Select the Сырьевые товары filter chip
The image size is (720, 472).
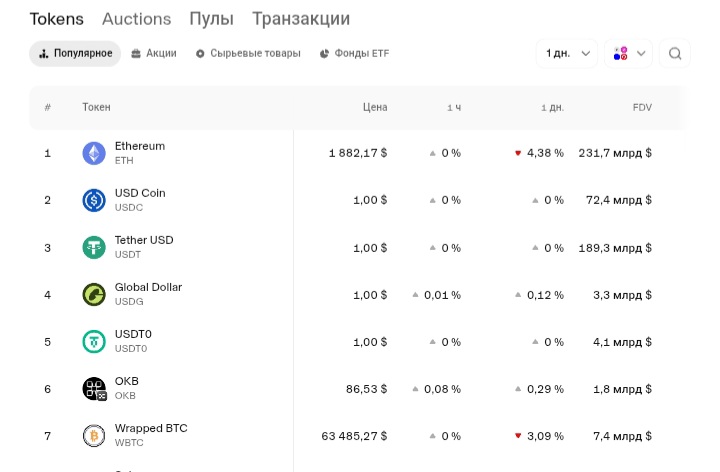tap(248, 54)
